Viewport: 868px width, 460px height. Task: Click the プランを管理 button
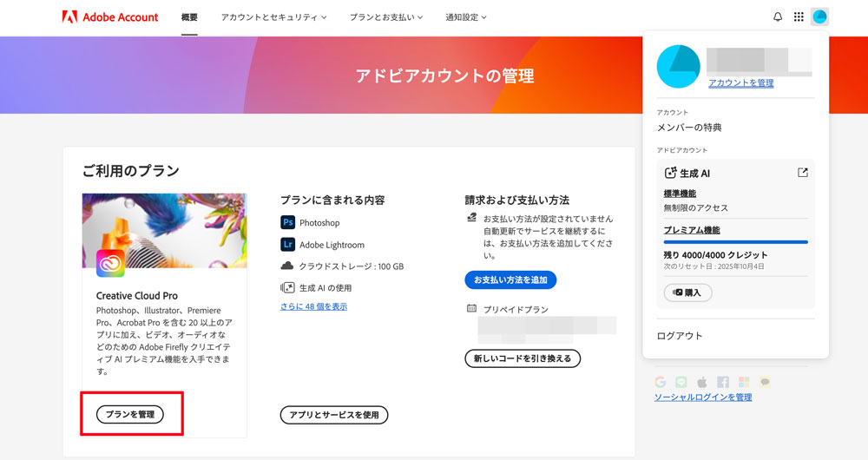(x=130, y=415)
